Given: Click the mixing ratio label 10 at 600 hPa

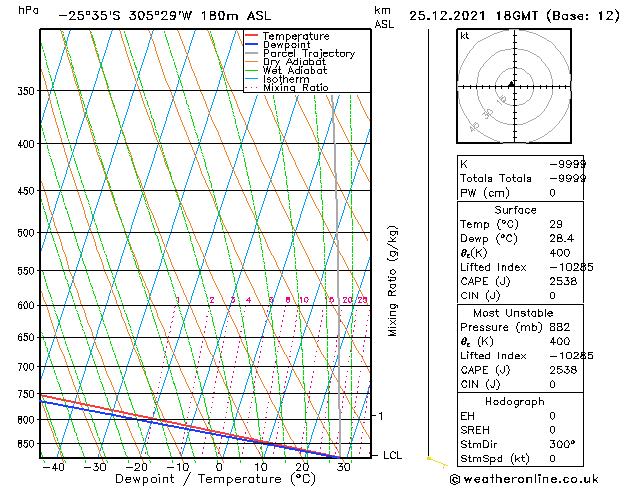Looking at the screenshot, I should pos(304,300).
